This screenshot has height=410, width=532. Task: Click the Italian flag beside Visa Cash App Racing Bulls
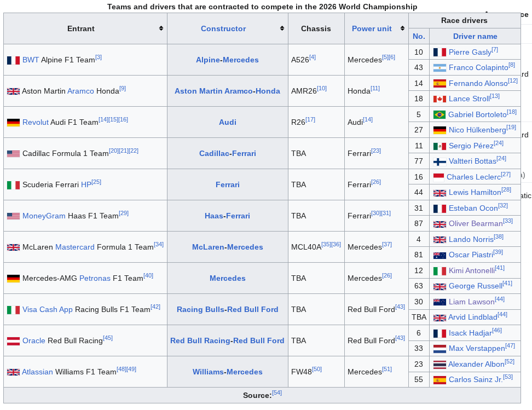point(13,310)
